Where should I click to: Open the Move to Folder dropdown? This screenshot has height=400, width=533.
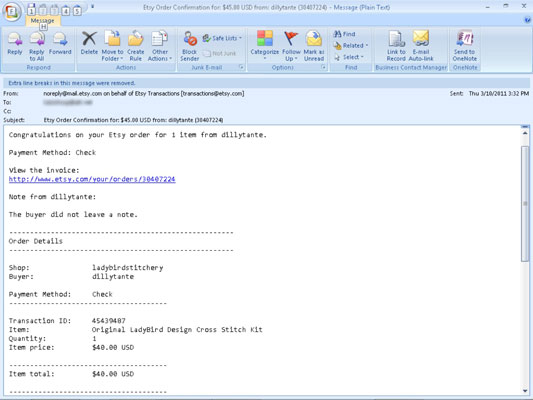(x=112, y=46)
